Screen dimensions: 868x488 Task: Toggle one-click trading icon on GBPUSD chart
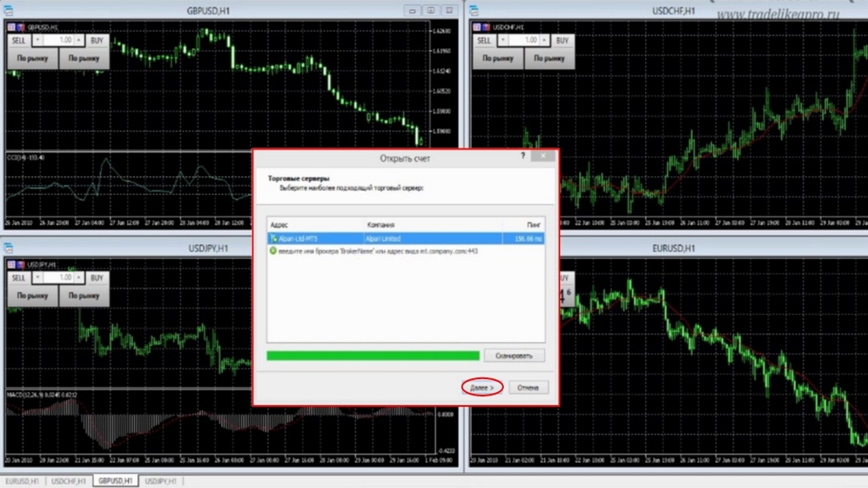click(x=12, y=27)
